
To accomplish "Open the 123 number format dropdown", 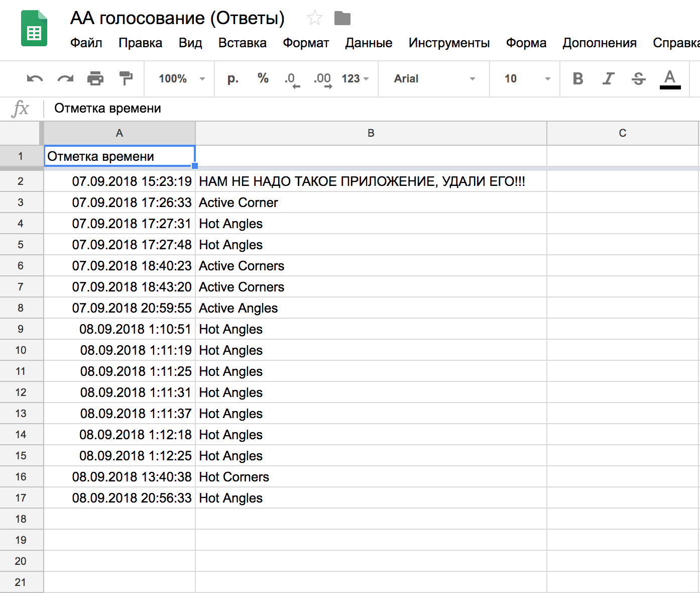I will point(355,79).
